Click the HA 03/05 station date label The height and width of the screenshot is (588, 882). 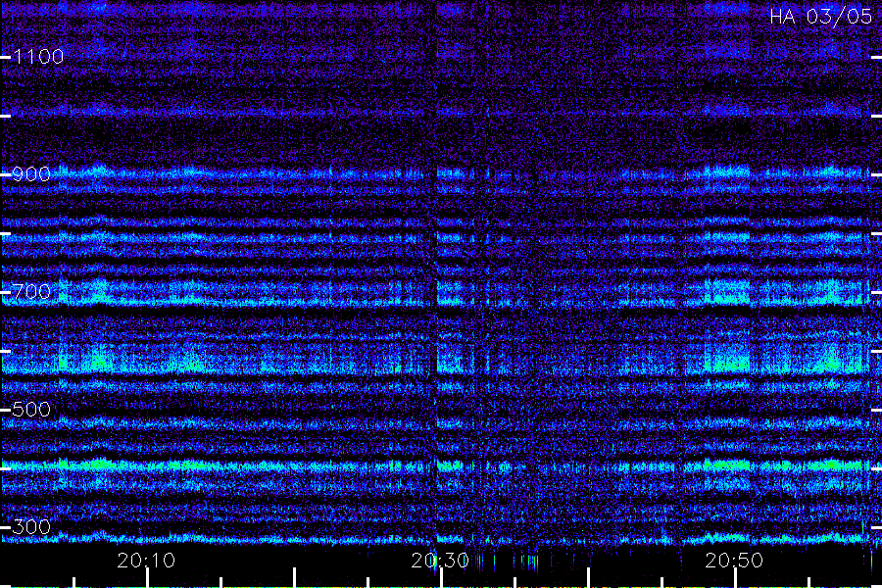[x=820, y=17]
